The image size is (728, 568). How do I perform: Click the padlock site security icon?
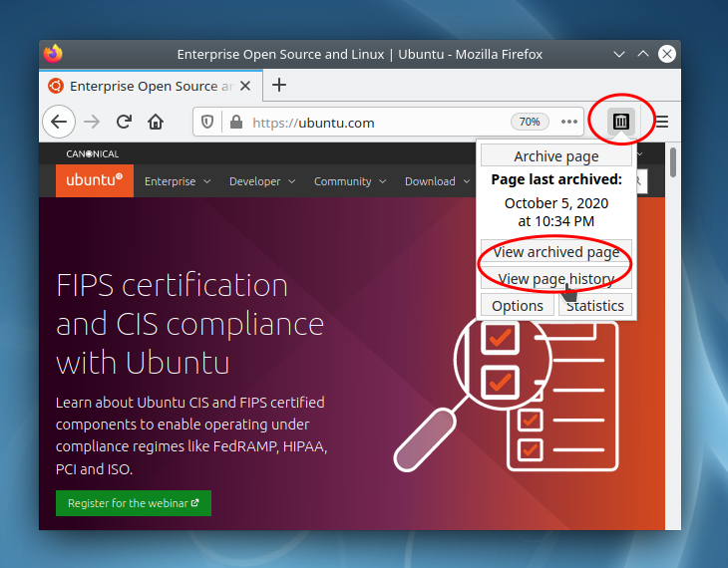[x=236, y=122]
